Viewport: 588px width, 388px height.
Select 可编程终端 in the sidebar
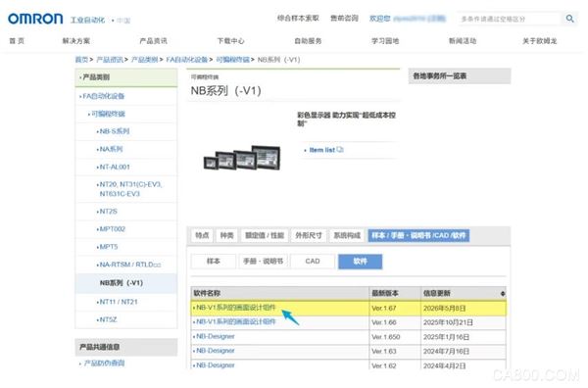click(109, 114)
